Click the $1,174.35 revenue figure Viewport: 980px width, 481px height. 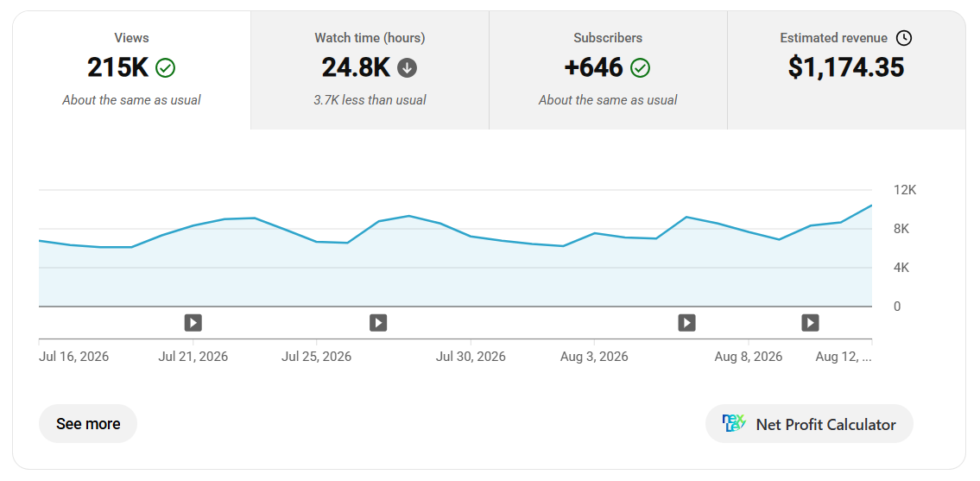(846, 67)
